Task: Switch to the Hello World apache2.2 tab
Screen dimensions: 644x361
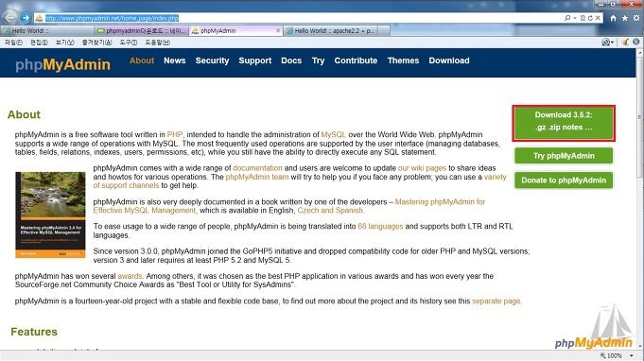Action: (x=330, y=31)
